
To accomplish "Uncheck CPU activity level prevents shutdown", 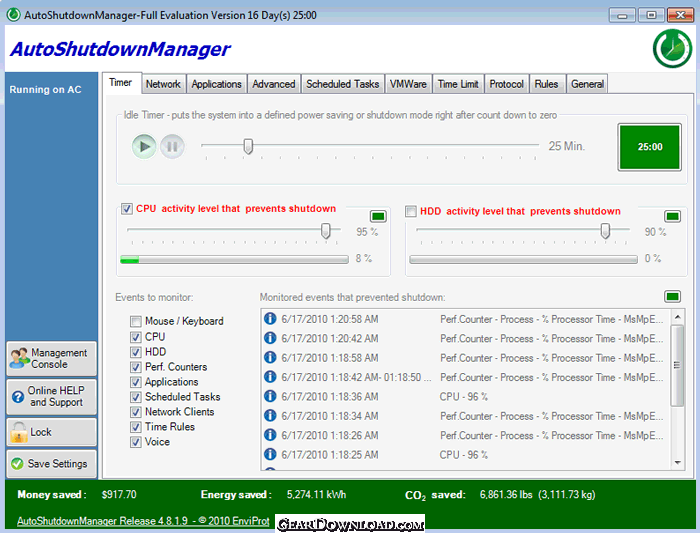I will [x=127, y=208].
